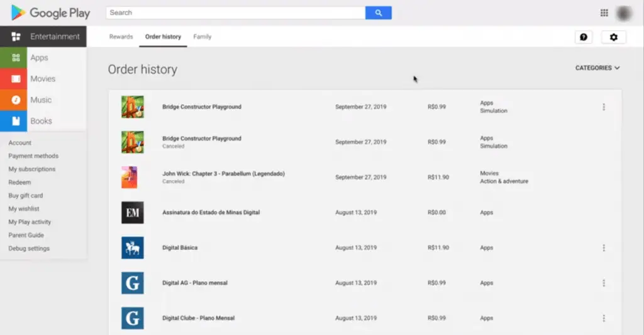Open options menu for Digital AG order
The width and height of the screenshot is (644, 335).
pyautogui.click(x=604, y=283)
